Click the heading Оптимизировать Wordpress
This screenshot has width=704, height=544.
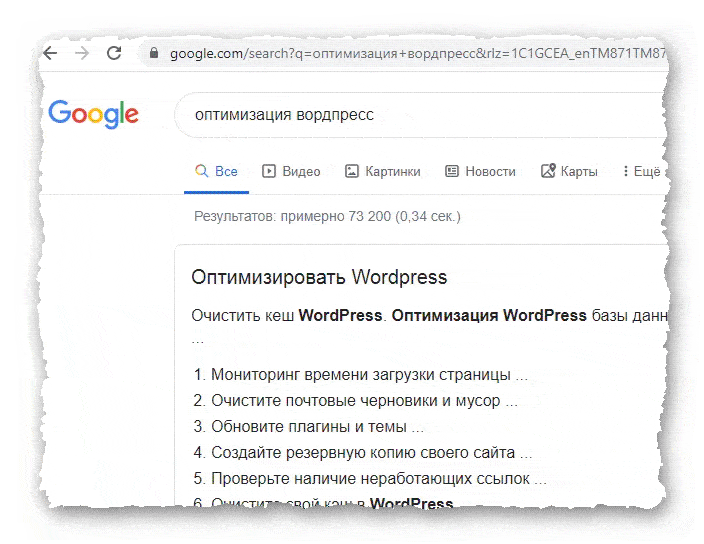pos(319,277)
